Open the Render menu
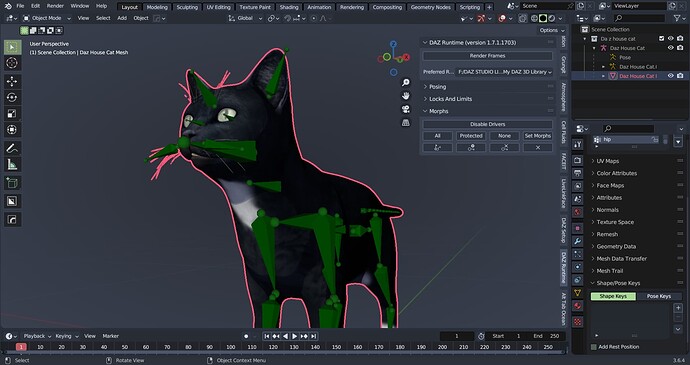This screenshot has height=365, width=690. click(x=55, y=6)
